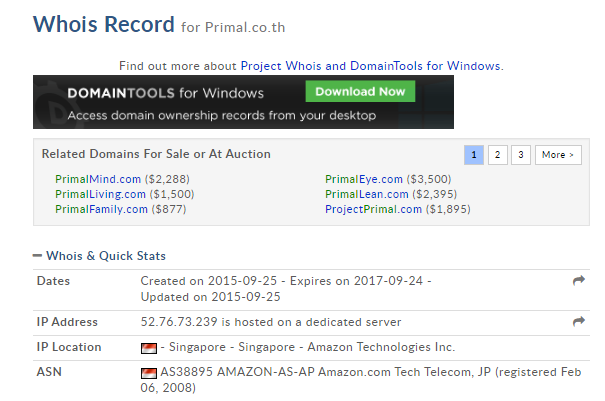Open the PrimalEye.com listing

[364, 179]
